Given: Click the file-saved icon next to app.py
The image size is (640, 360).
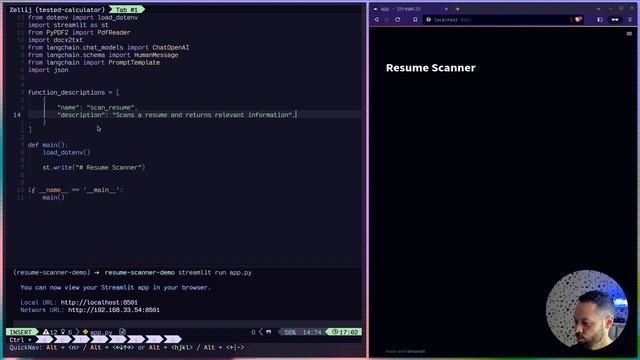Looking at the screenshot, I should (x=122, y=332).
